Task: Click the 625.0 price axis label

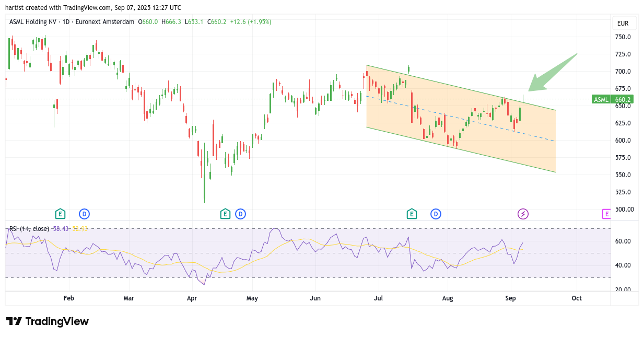Action: [623, 123]
